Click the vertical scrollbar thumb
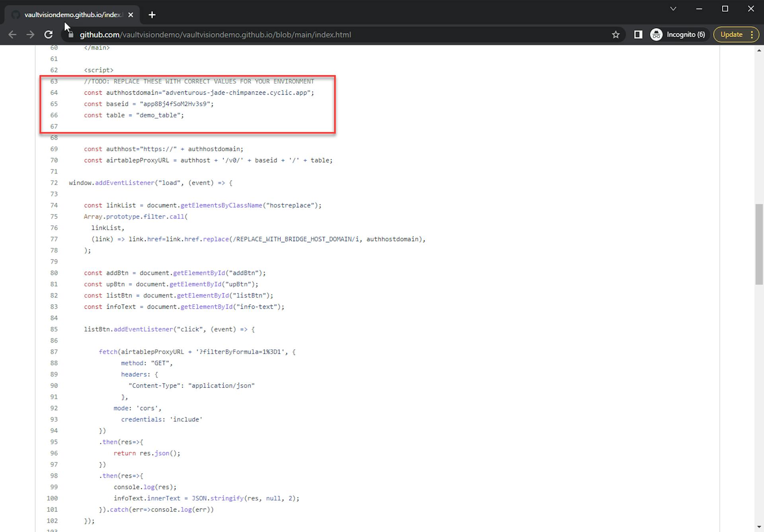Screen dimensions: 764x532 coord(759,244)
